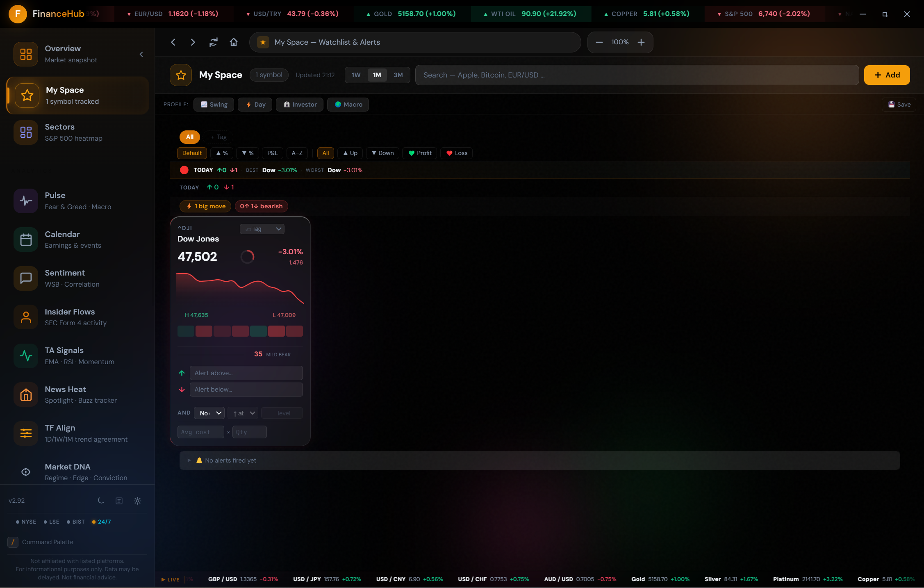Click the star icon in address bar

[x=263, y=42]
